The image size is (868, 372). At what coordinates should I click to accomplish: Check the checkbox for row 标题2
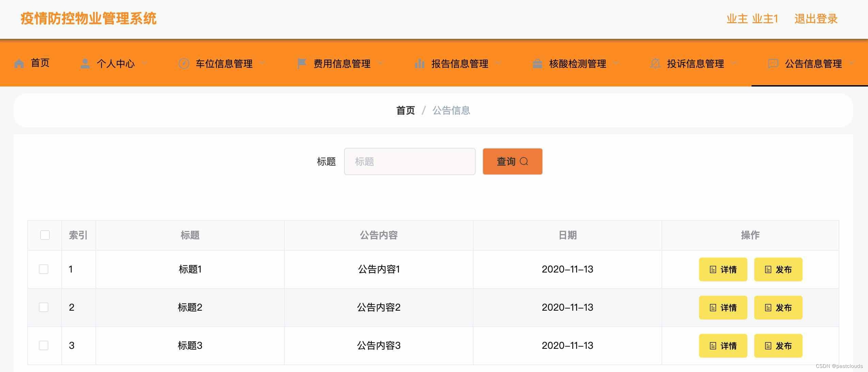[44, 307]
